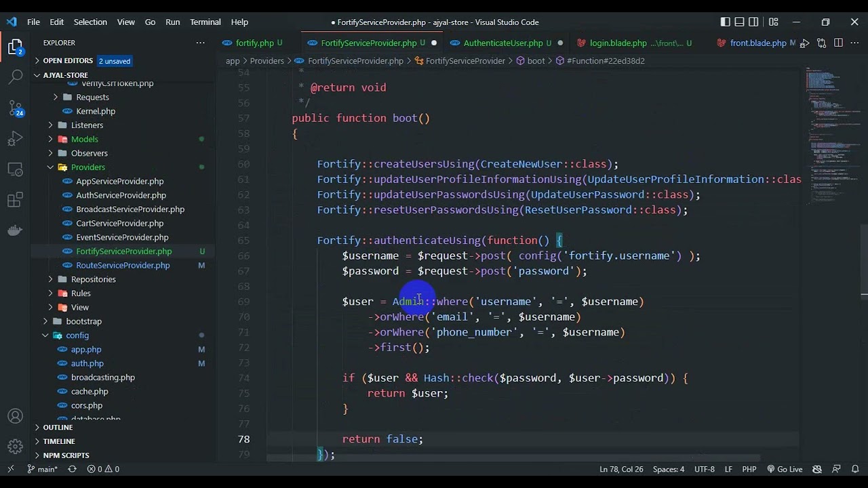
Task: Toggle the primary side bar layout button
Action: [x=726, y=22]
